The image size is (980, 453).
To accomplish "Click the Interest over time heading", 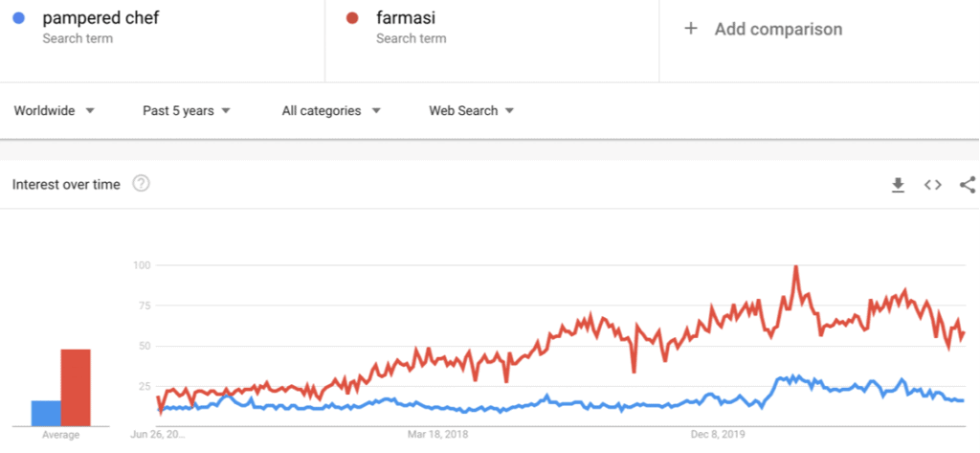I will pyautogui.click(x=66, y=185).
